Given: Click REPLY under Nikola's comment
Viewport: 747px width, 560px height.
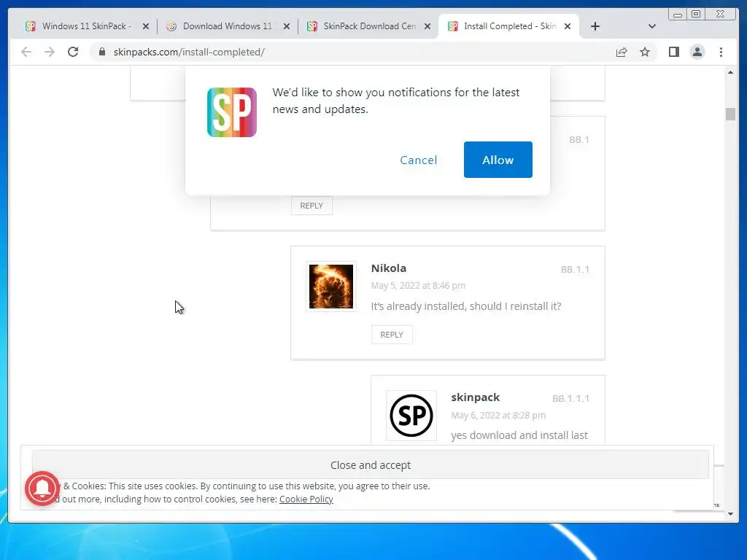Looking at the screenshot, I should click(x=392, y=335).
